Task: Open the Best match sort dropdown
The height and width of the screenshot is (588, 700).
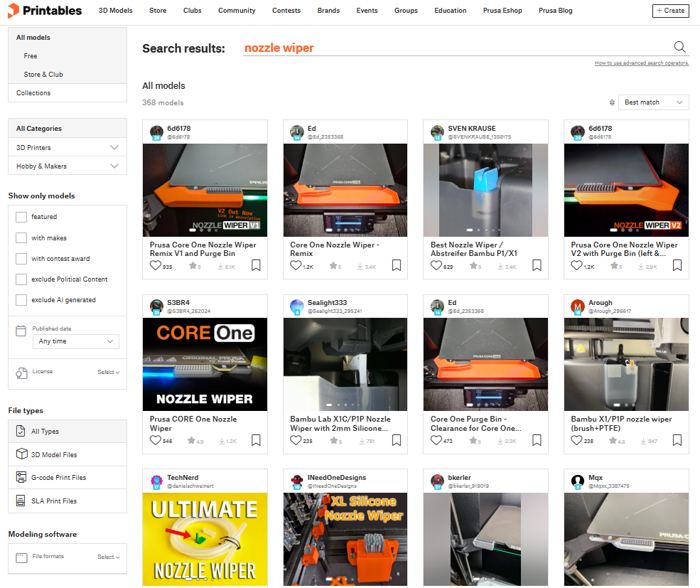Action: click(x=653, y=102)
